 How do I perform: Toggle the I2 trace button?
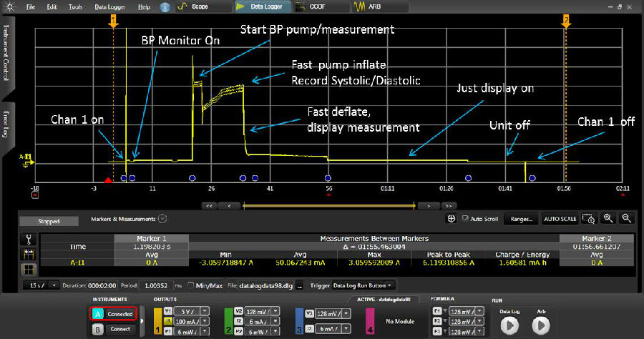pyautogui.click(x=238, y=321)
